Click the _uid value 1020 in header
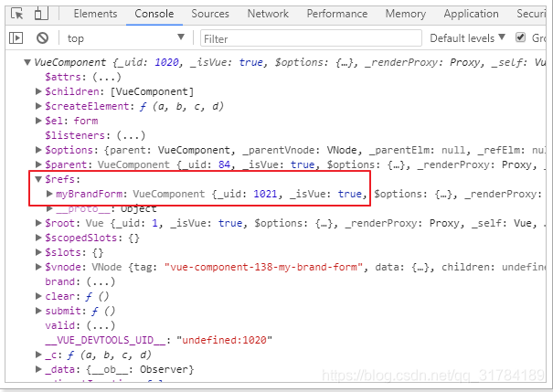 coord(167,62)
